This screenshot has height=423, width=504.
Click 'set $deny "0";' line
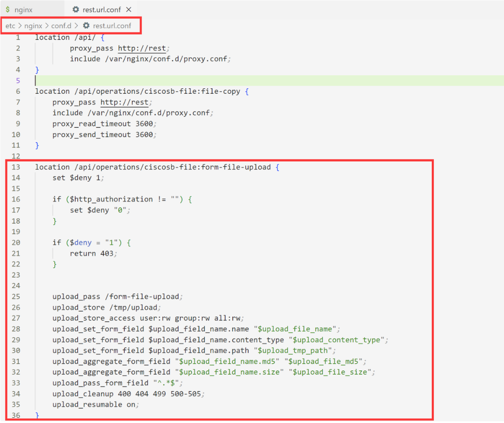click(100, 210)
